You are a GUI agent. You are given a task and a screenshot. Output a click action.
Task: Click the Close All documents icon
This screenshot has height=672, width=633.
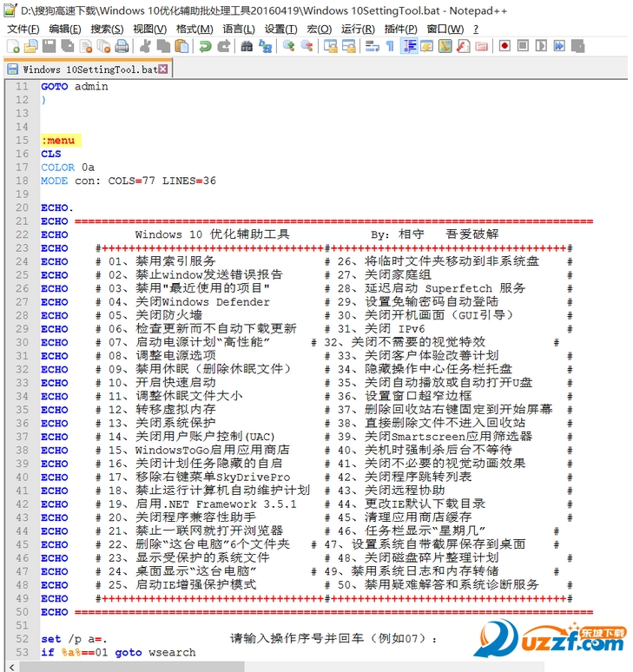click(x=103, y=46)
